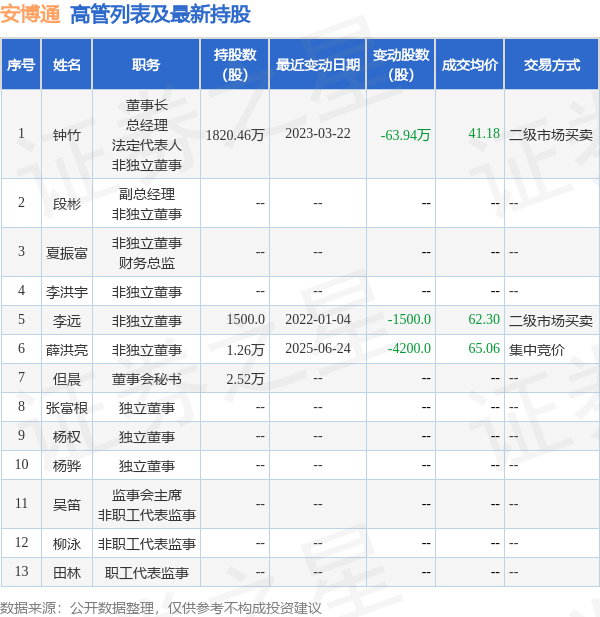Image resolution: width=600 pixels, height=617 pixels.
Task: Select the -63.94万 change value
Action: [406, 135]
